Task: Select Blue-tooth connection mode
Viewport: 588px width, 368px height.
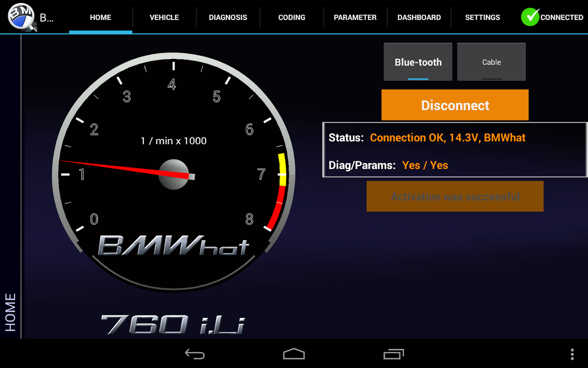Action: tap(418, 62)
